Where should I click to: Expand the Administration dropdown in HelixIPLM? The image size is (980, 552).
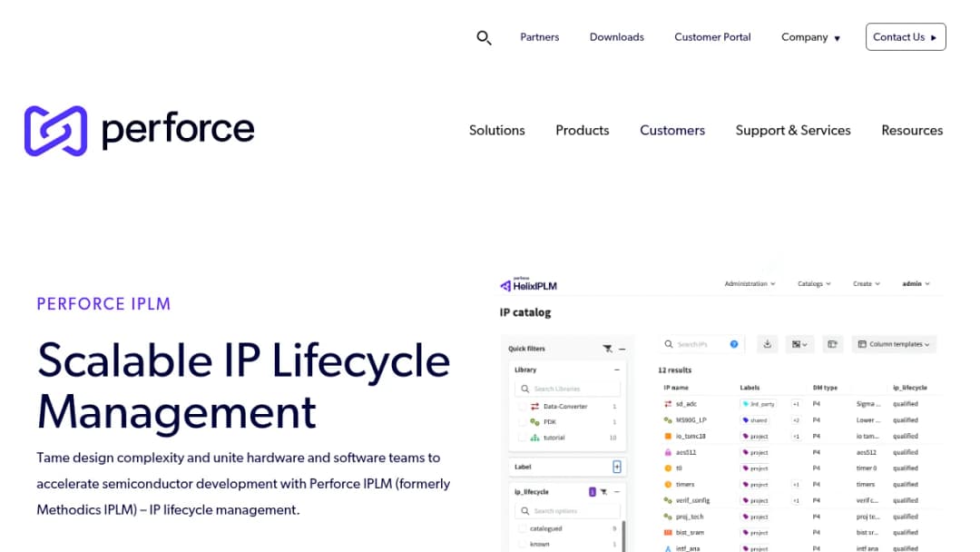click(x=750, y=284)
